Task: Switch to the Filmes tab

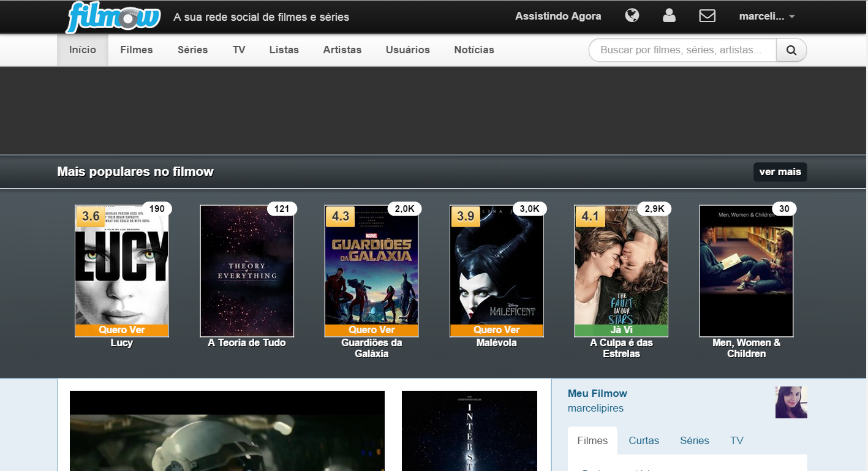Action: tap(592, 440)
